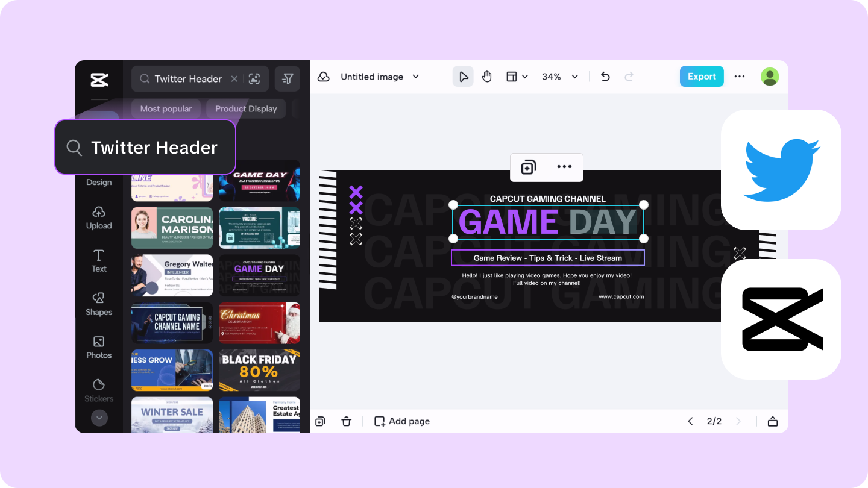Open the Photos panel in the sidebar
868x488 pixels.
click(x=98, y=348)
